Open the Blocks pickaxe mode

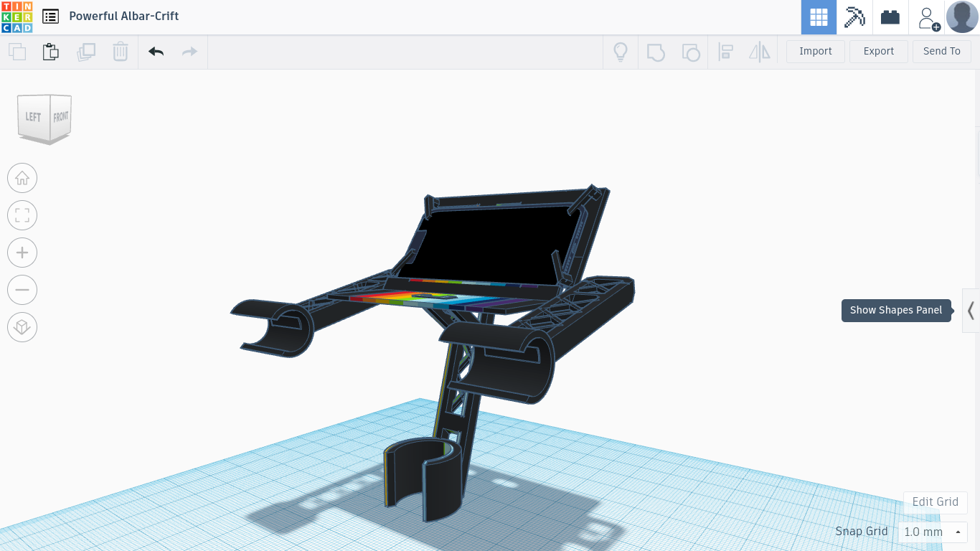[854, 17]
